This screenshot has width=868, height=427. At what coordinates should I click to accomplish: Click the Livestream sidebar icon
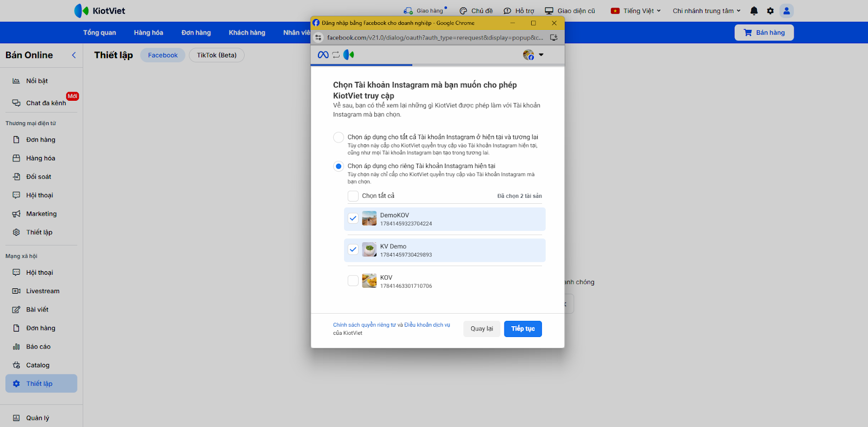click(x=16, y=291)
